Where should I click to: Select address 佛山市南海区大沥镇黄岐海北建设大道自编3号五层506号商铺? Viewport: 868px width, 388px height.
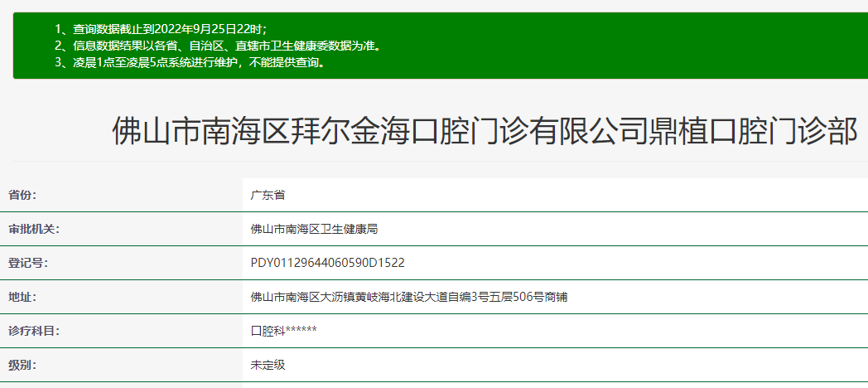(409, 297)
